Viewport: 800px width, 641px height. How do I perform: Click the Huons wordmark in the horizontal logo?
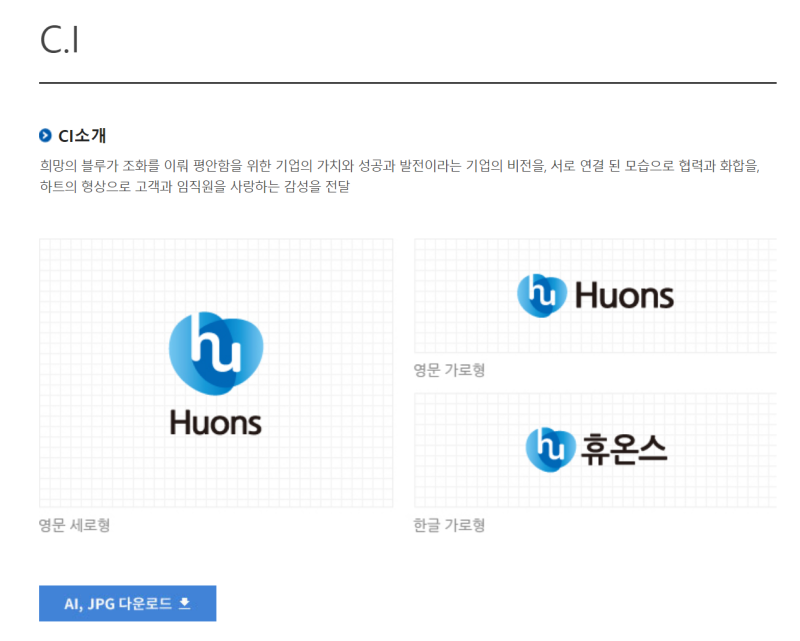[625, 296]
